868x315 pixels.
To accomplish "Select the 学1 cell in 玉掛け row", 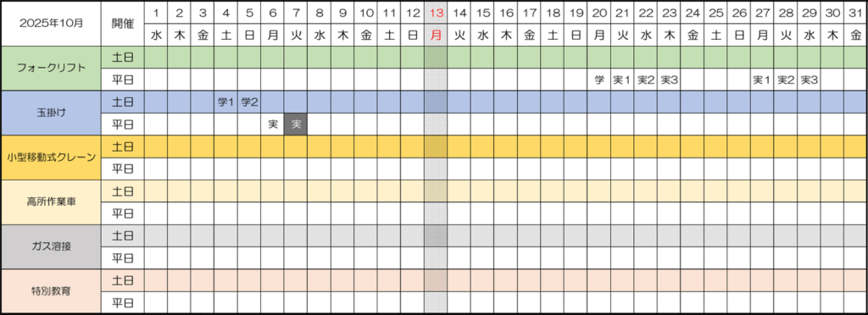I will (x=225, y=102).
